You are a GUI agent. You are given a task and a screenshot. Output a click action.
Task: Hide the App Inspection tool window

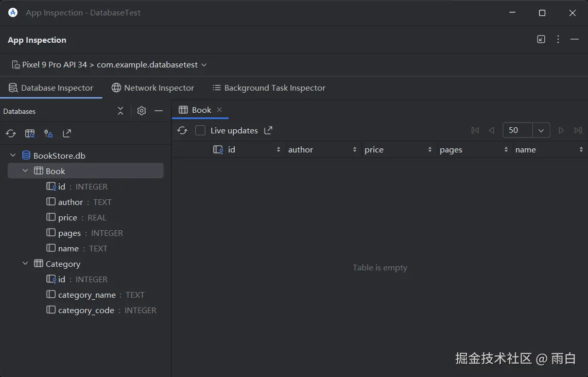(x=575, y=39)
